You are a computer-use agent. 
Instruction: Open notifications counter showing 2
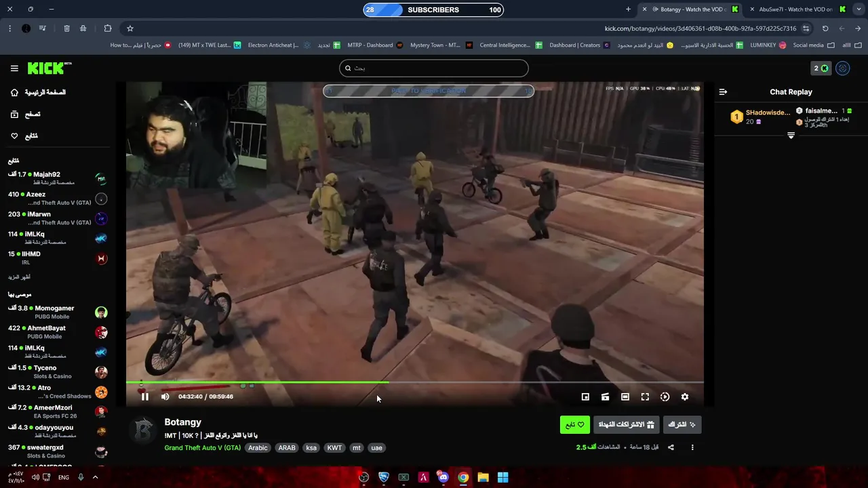point(821,68)
